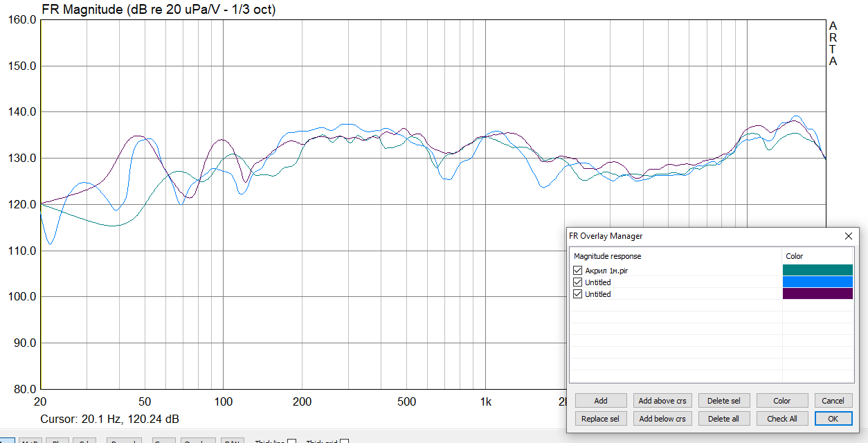Toggle the blue Untitled overlay checkbox
The width and height of the screenshot is (868, 443).
(x=577, y=282)
